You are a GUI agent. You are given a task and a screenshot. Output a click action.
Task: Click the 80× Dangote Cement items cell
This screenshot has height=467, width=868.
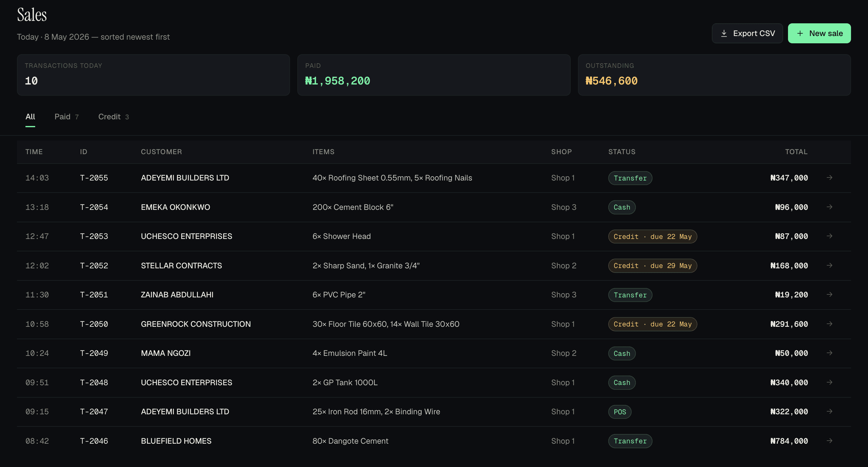[x=350, y=441]
